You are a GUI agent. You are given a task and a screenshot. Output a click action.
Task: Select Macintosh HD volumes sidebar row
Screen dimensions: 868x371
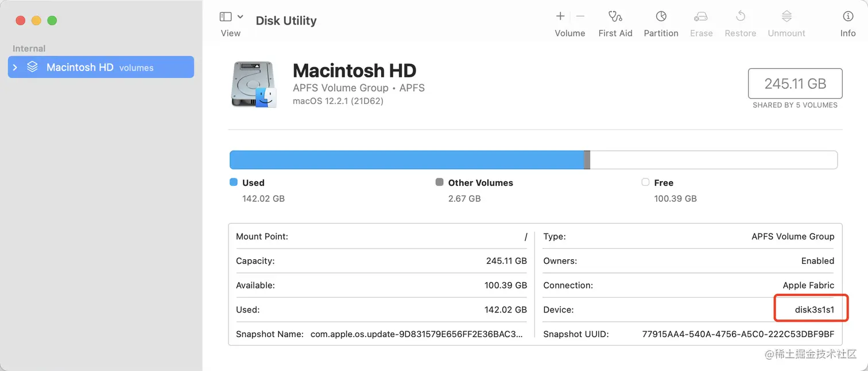pyautogui.click(x=101, y=67)
